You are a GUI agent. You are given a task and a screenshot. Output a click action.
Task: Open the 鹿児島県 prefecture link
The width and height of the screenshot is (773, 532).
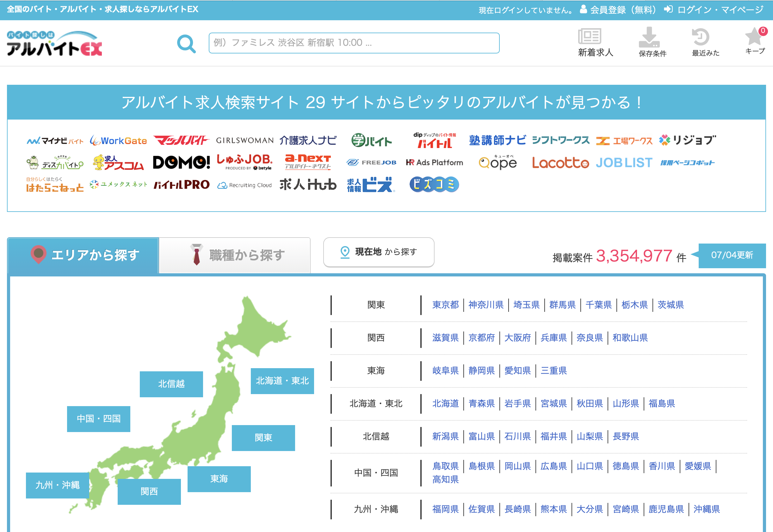[x=666, y=509]
